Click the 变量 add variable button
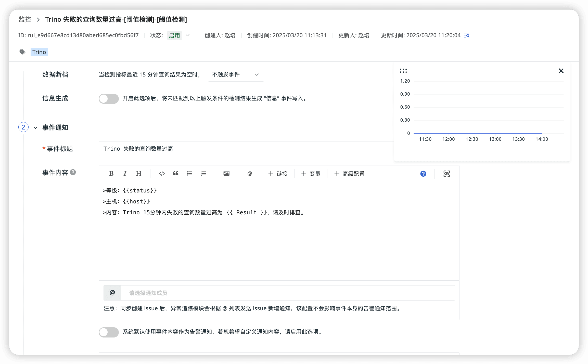588x364 pixels. [x=311, y=174]
